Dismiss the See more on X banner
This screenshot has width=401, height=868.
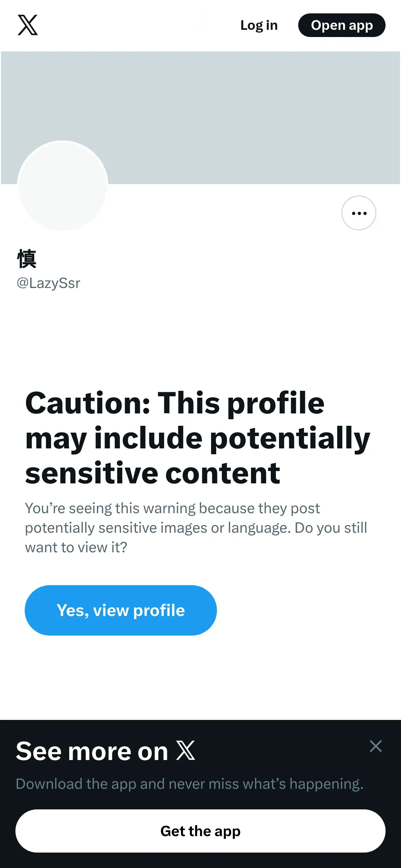(376, 746)
